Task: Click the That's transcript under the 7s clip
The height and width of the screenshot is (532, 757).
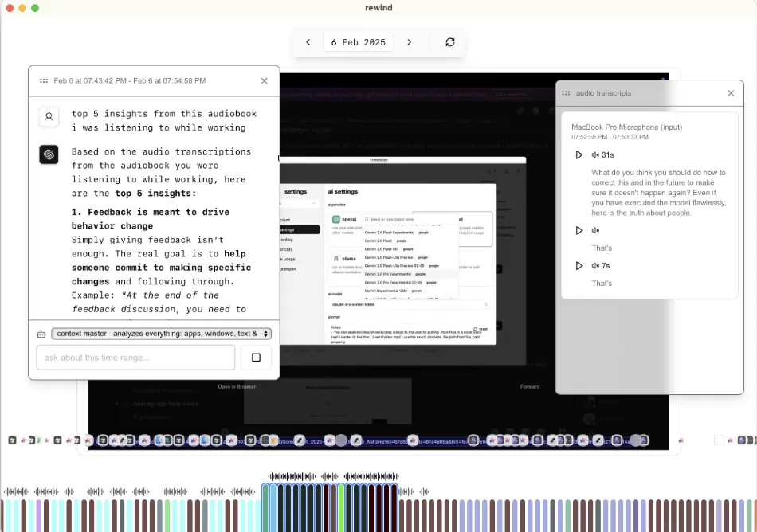Action: point(602,284)
